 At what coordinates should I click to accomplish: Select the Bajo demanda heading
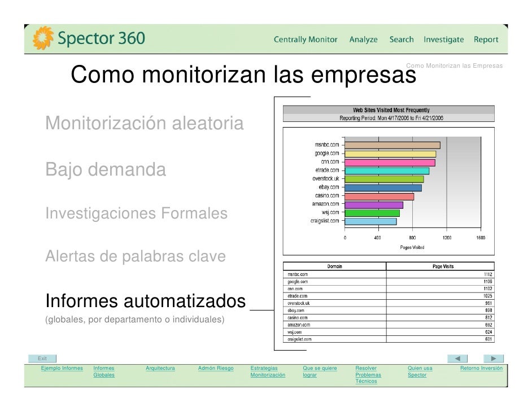(106, 169)
